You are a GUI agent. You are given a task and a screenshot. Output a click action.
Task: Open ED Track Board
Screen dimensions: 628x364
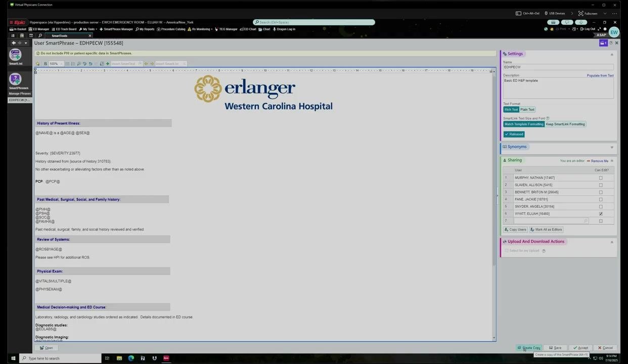64,29
